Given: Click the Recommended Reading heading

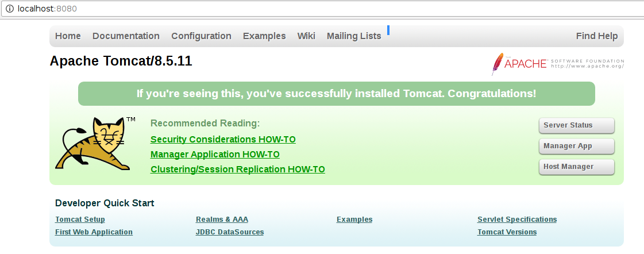Looking at the screenshot, I should (x=205, y=124).
